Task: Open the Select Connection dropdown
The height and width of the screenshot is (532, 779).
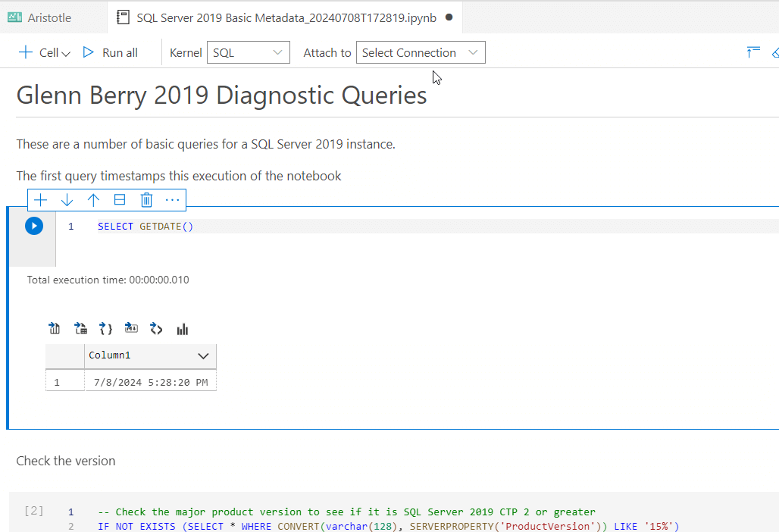Action: pyautogui.click(x=421, y=52)
